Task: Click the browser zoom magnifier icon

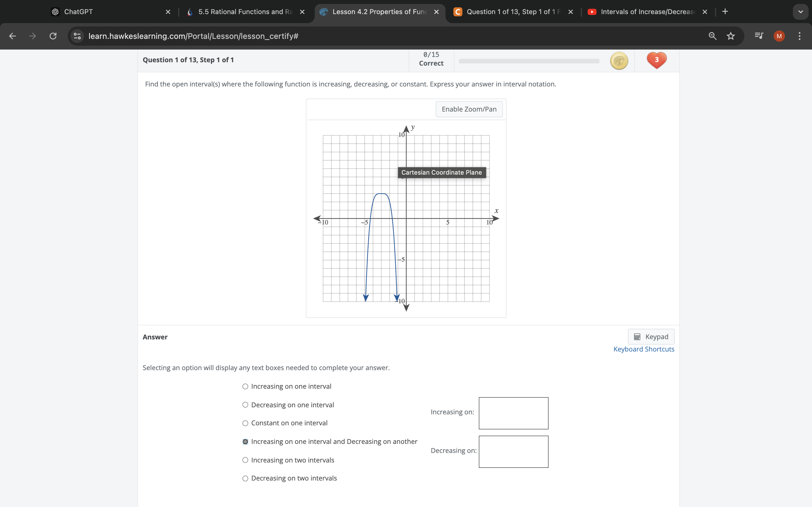Action: (712, 36)
